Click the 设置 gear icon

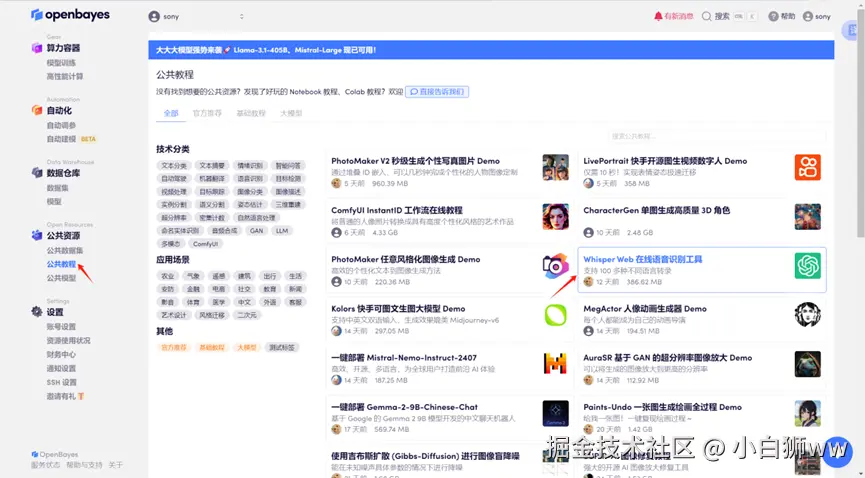(37, 312)
